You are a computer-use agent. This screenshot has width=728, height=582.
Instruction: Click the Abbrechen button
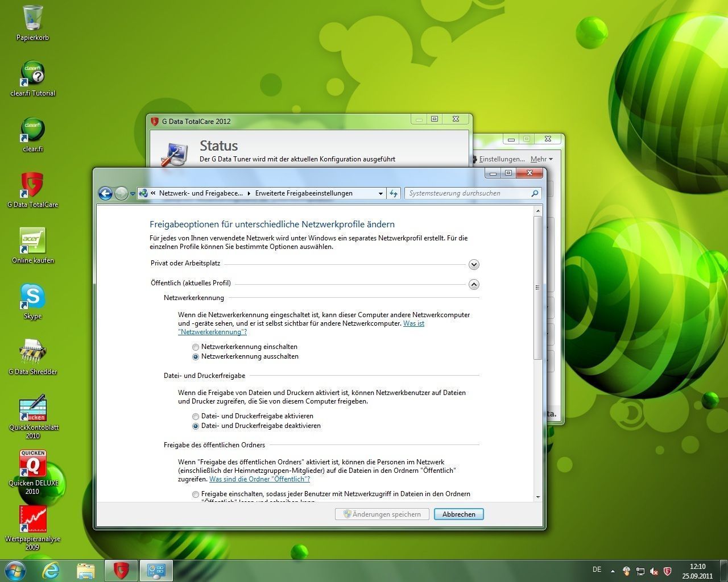point(458,514)
